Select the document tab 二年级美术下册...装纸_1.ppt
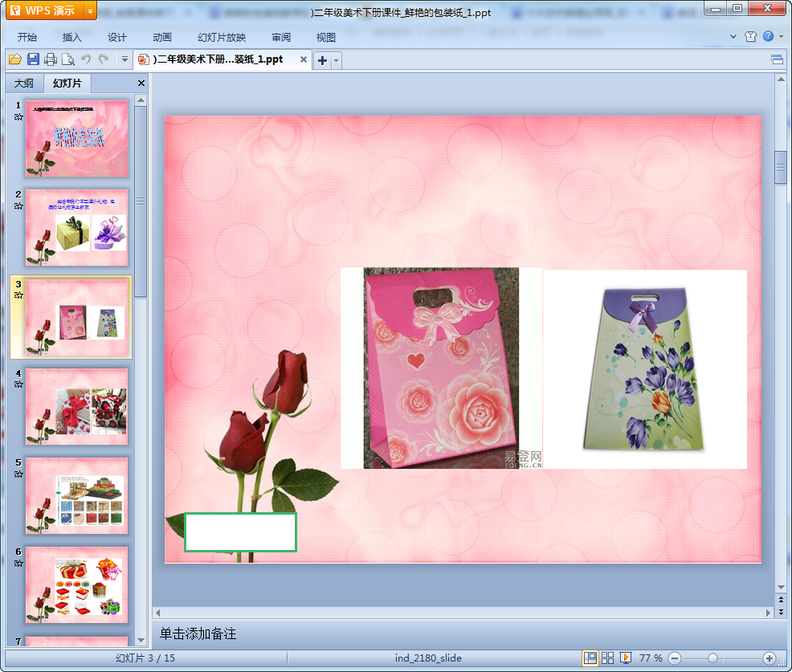Screen dimensions: 792x672 click(217, 59)
